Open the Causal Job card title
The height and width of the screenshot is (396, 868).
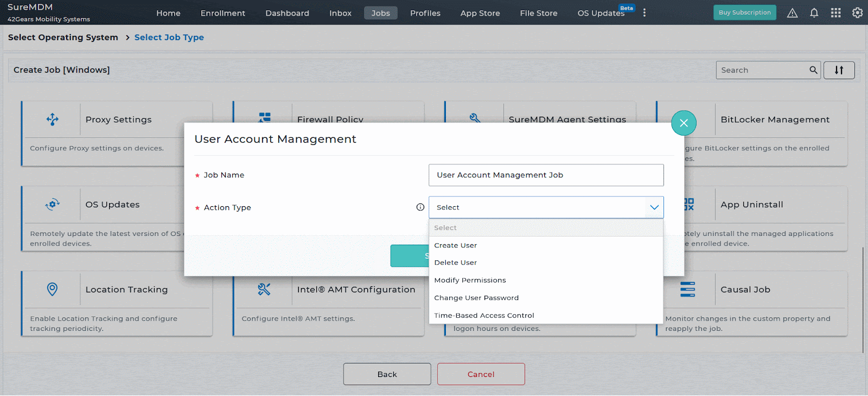coord(745,290)
